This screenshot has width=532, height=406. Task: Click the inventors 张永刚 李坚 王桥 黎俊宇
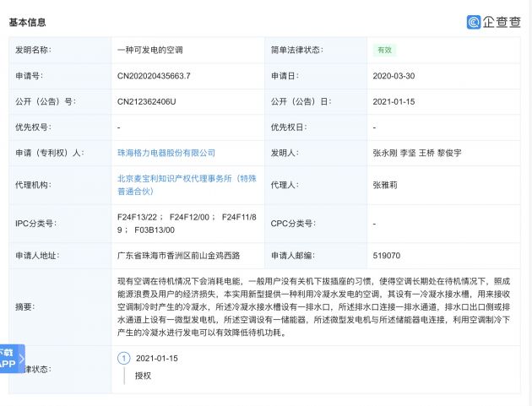pos(417,153)
